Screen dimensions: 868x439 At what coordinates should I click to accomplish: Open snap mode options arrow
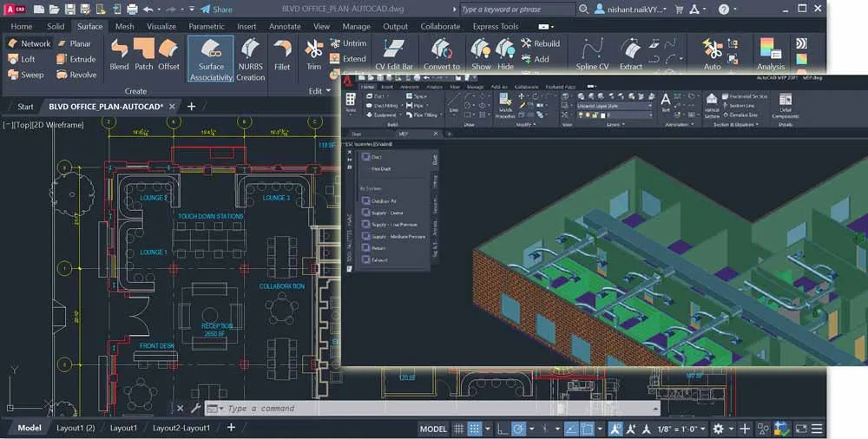click(x=487, y=429)
